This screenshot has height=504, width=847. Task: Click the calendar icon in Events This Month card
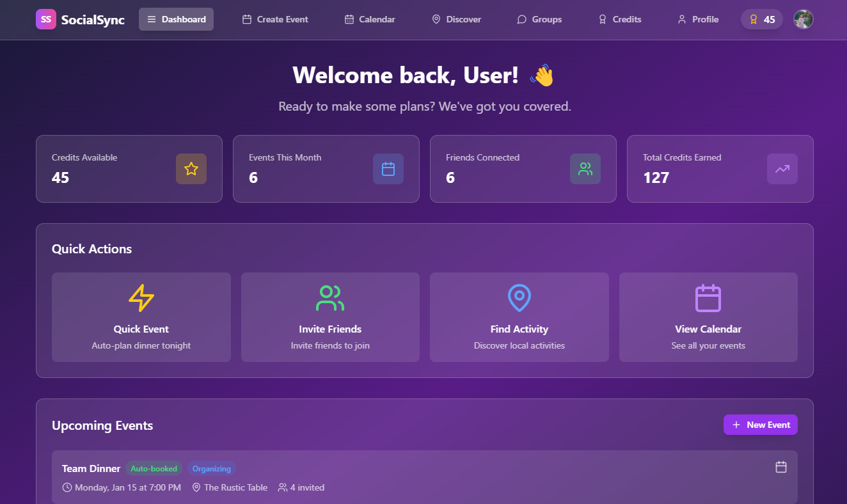(x=388, y=169)
